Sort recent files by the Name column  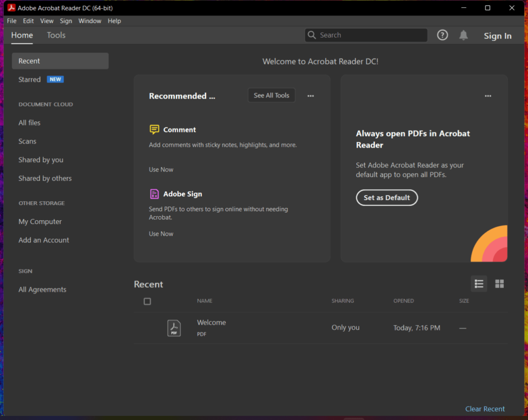(x=204, y=301)
